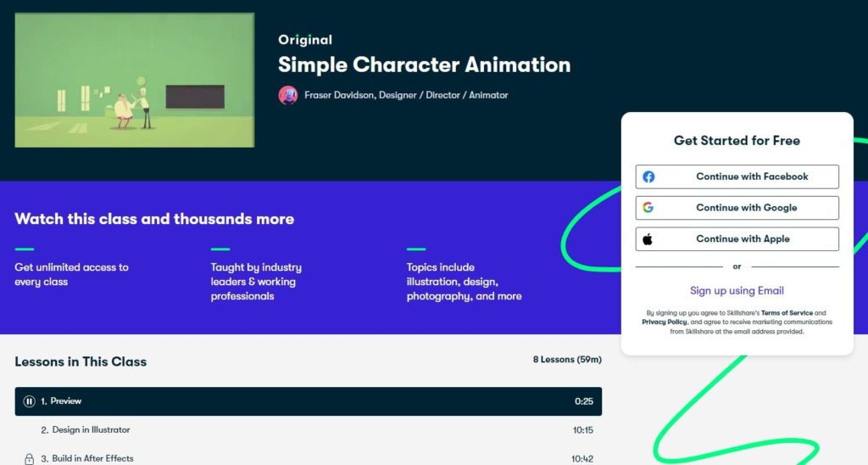Viewport: 868px width, 465px height.
Task: Pause the Preview lesson using its pause icon
Action: click(x=30, y=401)
